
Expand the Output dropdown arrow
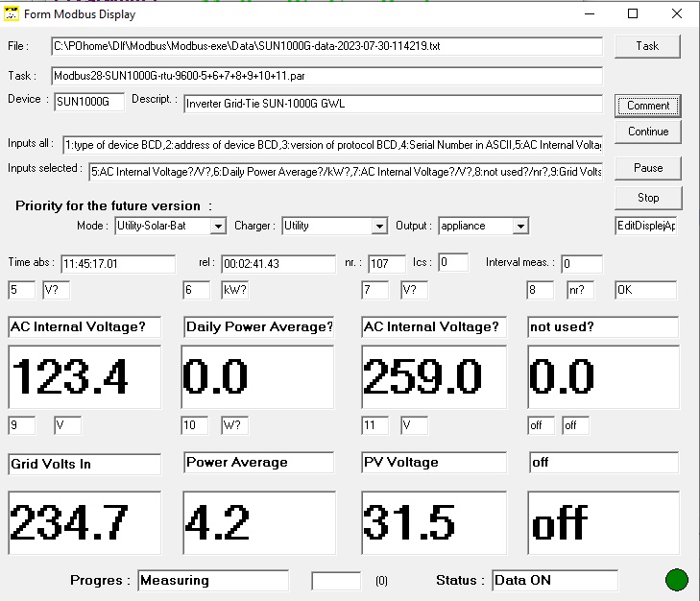click(x=520, y=226)
